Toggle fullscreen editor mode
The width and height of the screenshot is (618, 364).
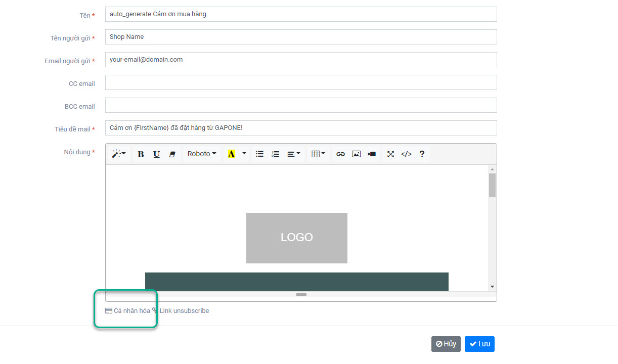click(x=390, y=154)
